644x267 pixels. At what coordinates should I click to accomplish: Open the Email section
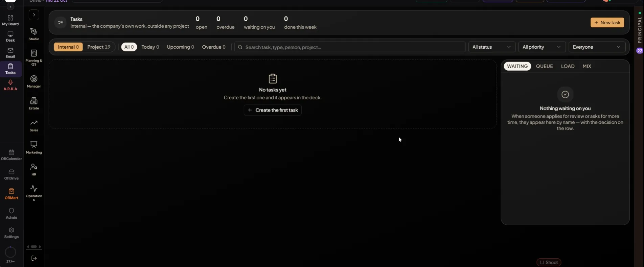tap(10, 53)
